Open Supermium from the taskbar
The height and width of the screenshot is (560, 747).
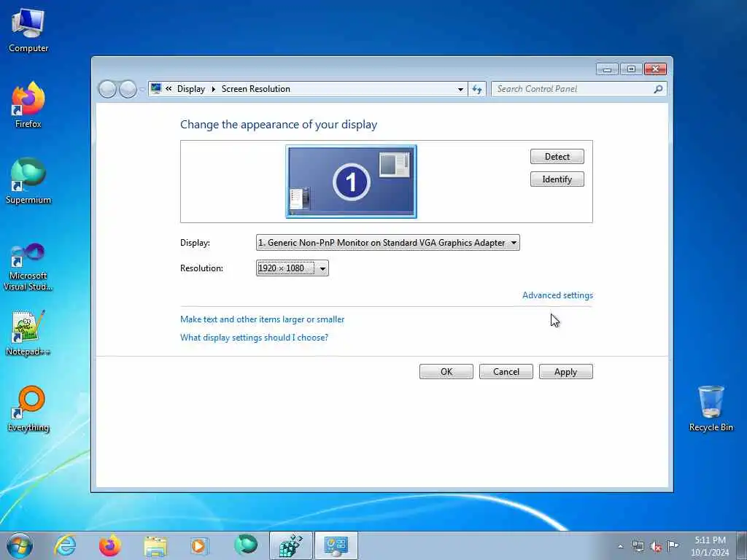coord(245,545)
